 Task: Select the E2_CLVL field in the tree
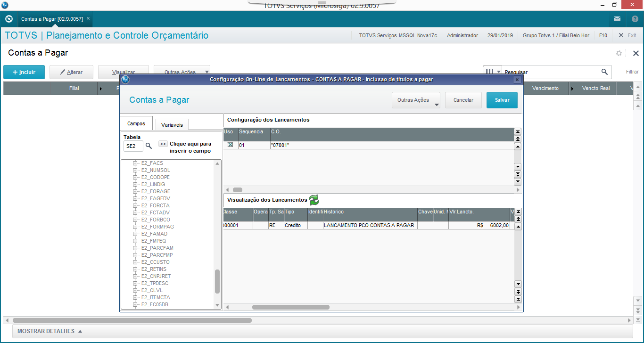pyautogui.click(x=152, y=291)
